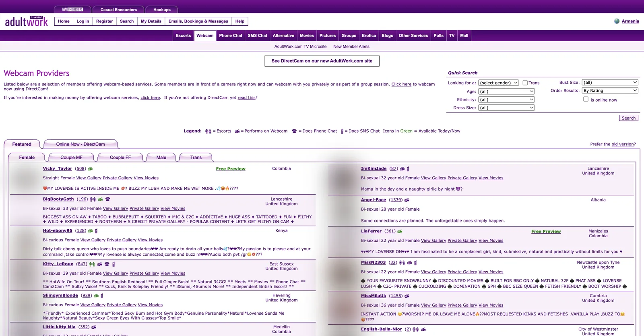Open New Member Alerts link
Image resolution: width=644 pixels, height=336 pixels.
tap(351, 47)
